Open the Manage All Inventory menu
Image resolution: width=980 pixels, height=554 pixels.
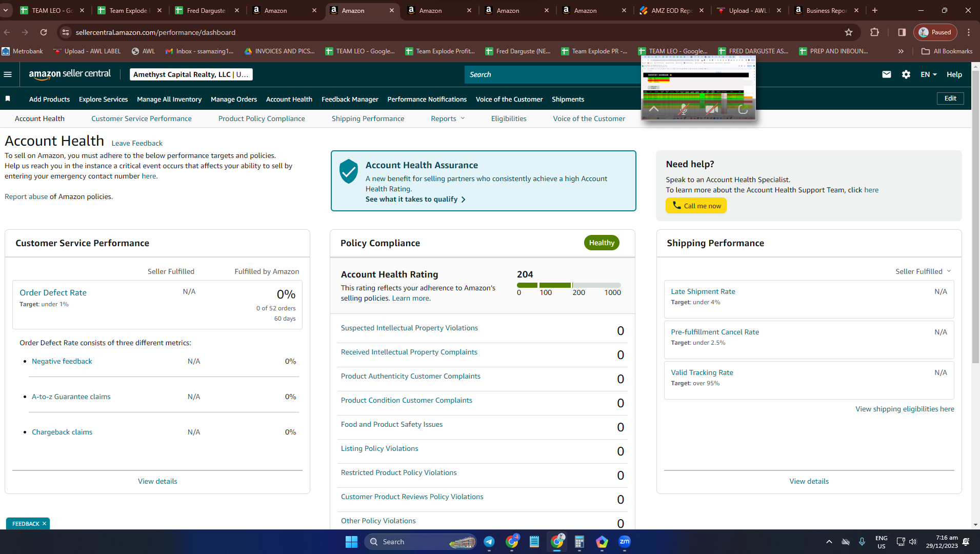click(x=169, y=99)
